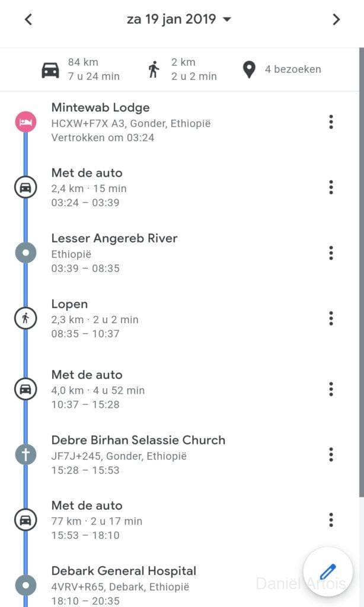Tap the blue pencil edit button
This screenshot has height=607, width=364.
tap(328, 571)
